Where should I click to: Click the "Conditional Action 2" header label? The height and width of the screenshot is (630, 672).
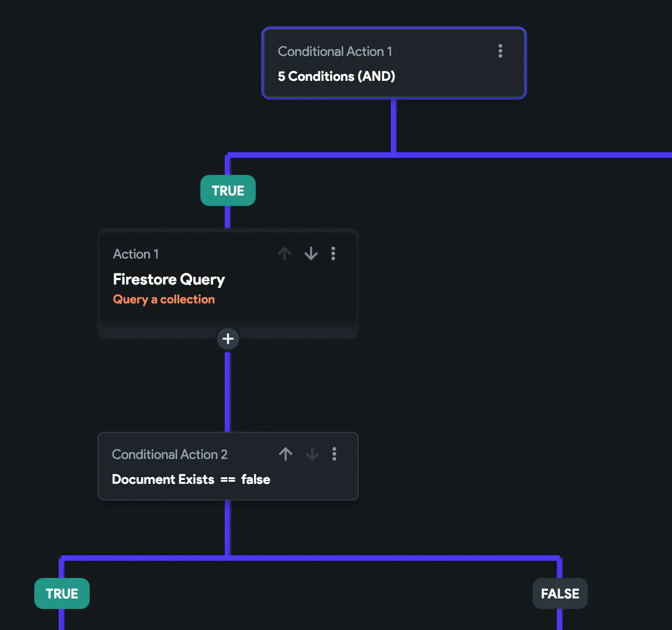(169, 455)
